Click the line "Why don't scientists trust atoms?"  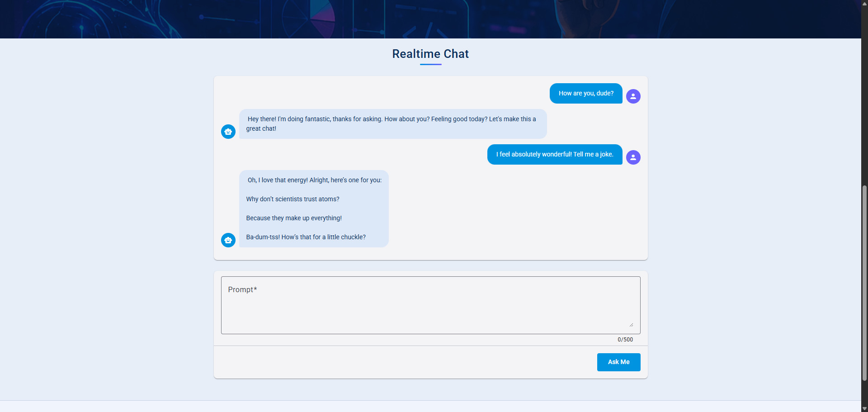pyautogui.click(x=292, y=199)
